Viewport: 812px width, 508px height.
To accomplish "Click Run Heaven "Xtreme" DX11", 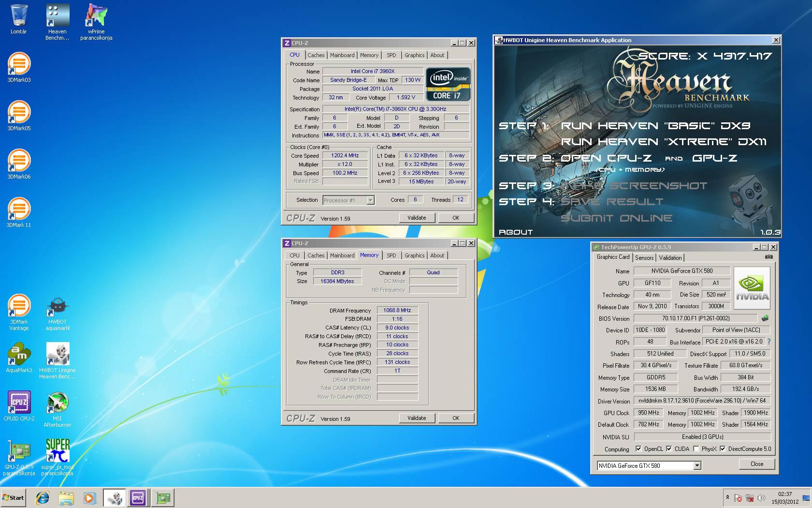I will 664,142.
